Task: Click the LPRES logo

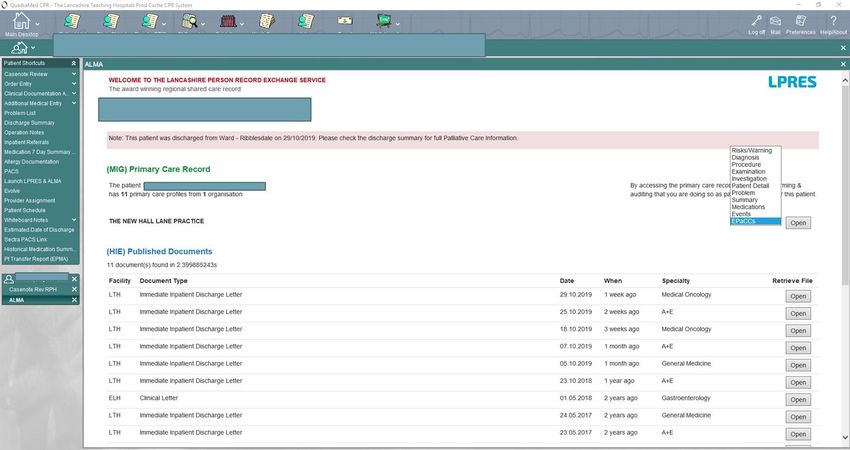Action: (x=792, y=82)
